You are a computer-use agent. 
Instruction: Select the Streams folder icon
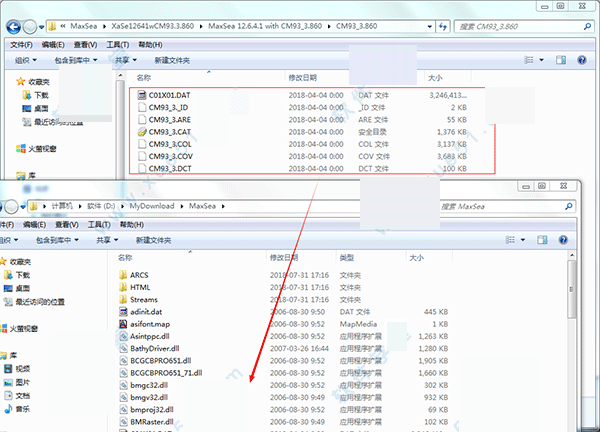123,299
